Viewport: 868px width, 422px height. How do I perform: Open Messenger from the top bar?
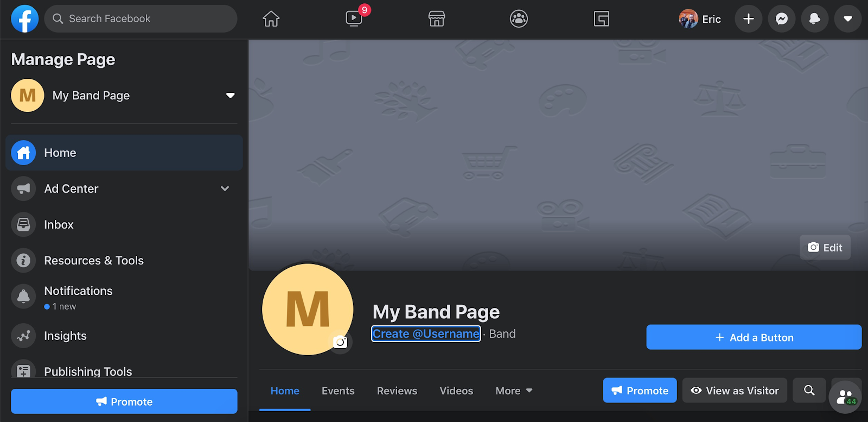click(782, 19)
